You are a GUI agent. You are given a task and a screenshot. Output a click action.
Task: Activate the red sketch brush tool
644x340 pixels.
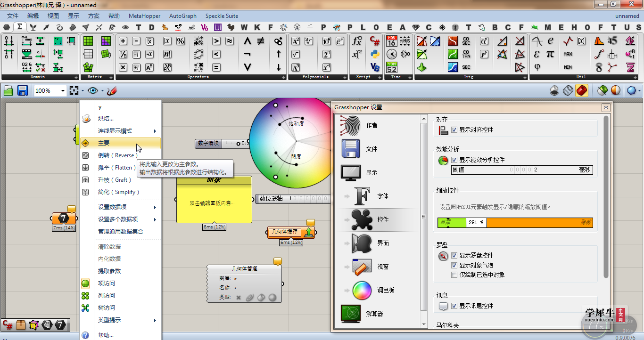coord(112,90)
